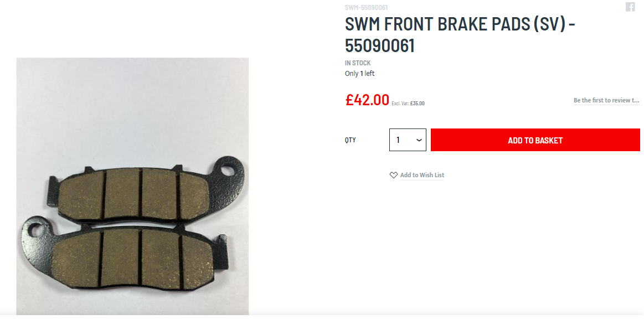
Task: Click the heart wish list icon
Action: click(x=394, y=176)
